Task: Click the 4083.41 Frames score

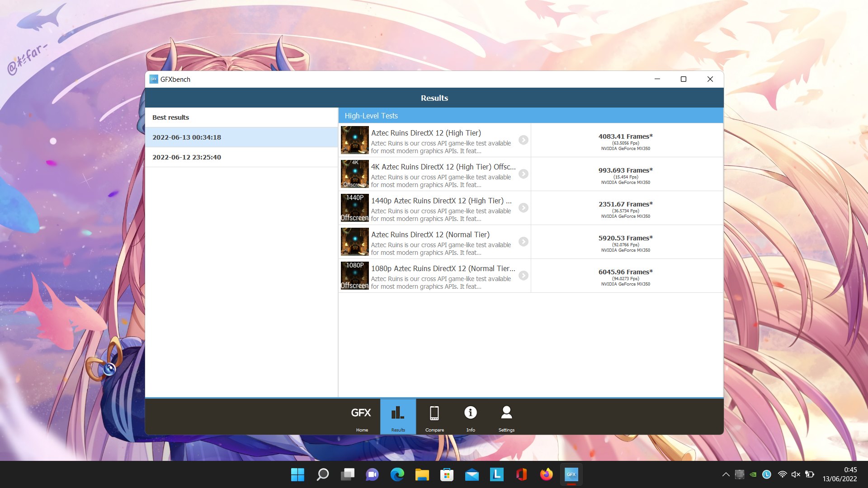Action: click(x=626, y=136)
